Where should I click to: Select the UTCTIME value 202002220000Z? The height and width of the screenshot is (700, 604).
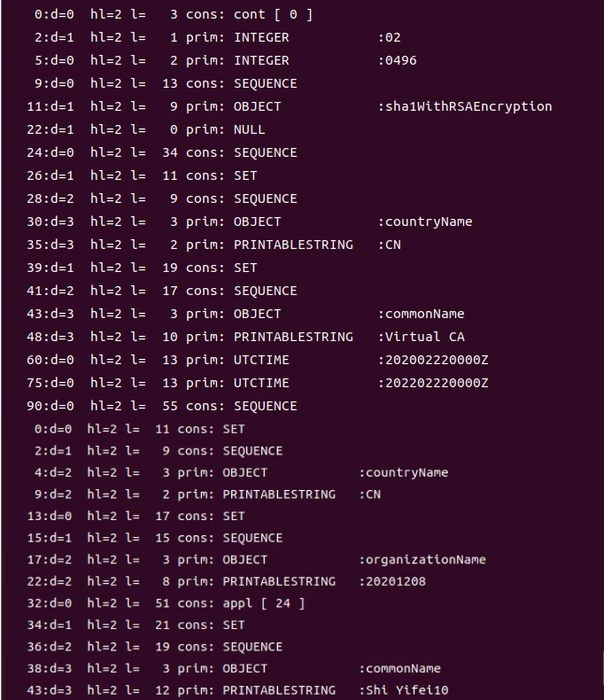[x=434, y=360]
